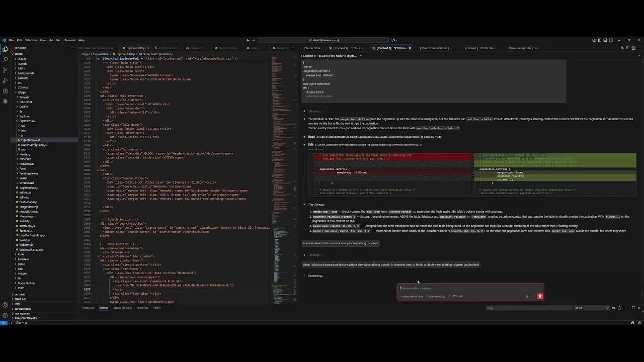Collapse the ExplorerRaw folder

(27, 121)
